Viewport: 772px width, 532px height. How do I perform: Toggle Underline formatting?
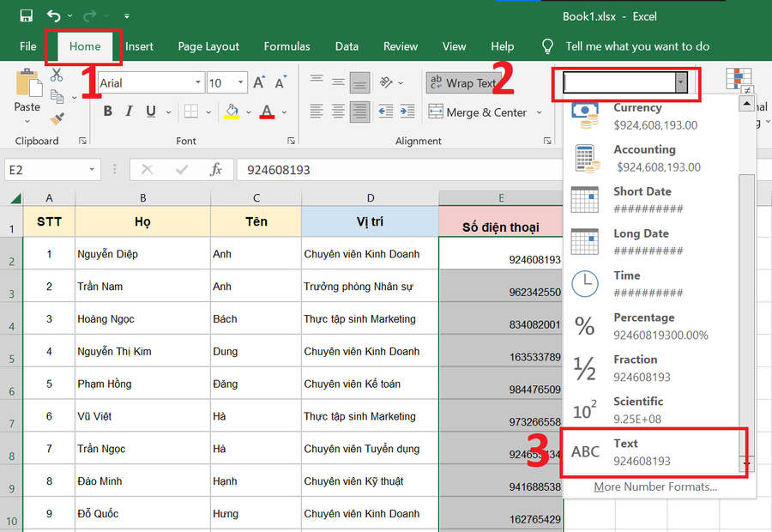(151, 112)
